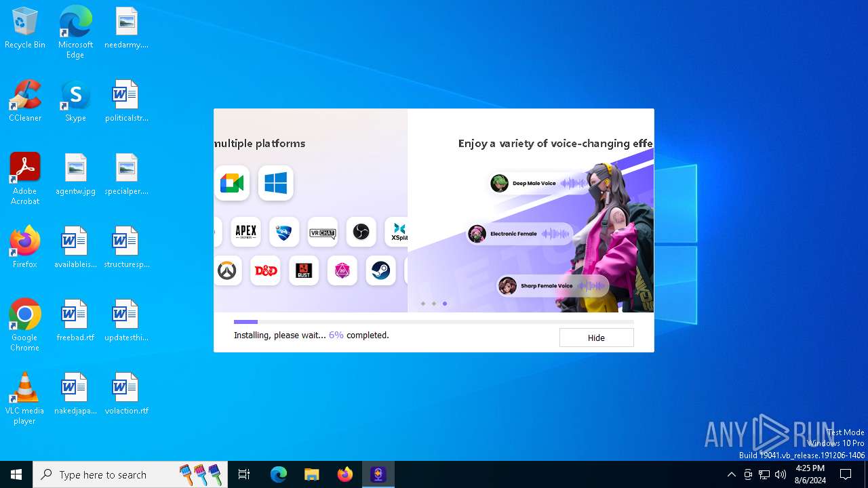Select the nakedjapa document on desktop
This screenshot has height=488, width=868.
click(x=75, y=394)
